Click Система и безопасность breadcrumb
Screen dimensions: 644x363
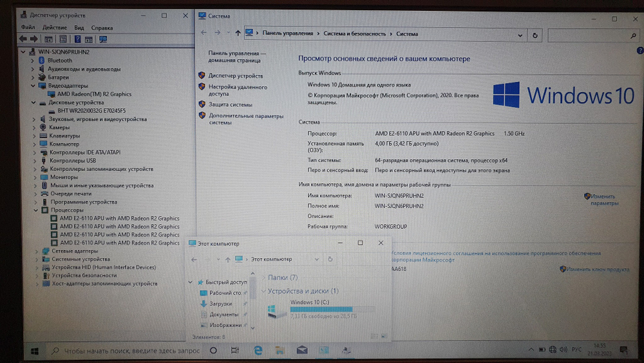point(354,34)
